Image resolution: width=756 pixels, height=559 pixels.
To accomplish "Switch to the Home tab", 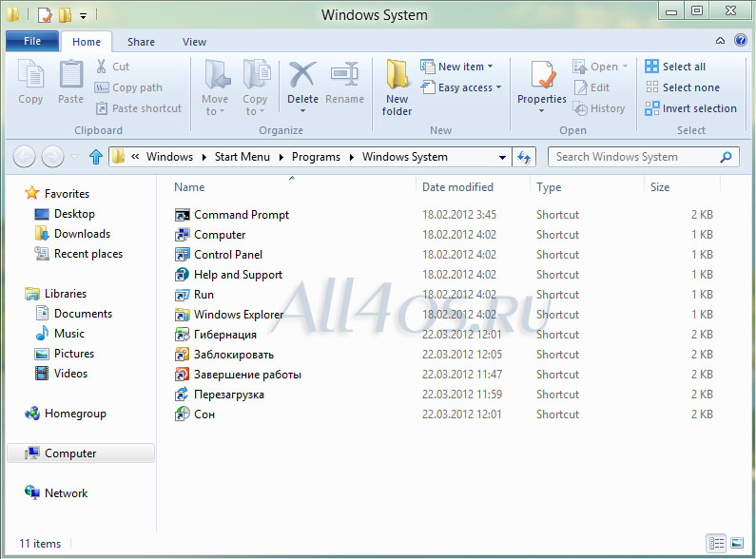I will [x=87, y=42].
